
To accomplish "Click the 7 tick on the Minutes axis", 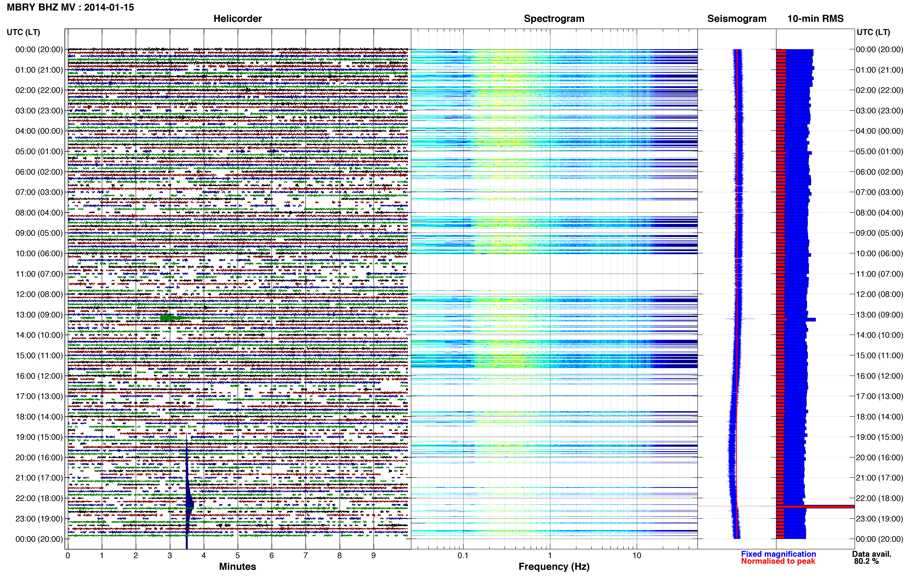I will tap(306, 555).
